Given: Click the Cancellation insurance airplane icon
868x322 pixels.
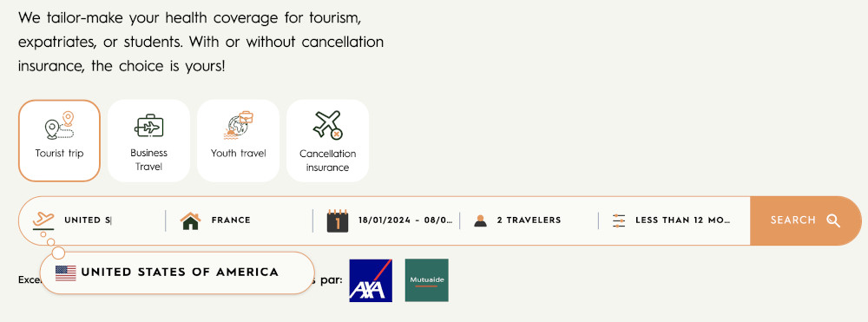Looking at the screenshot, I should coord(328,126).
